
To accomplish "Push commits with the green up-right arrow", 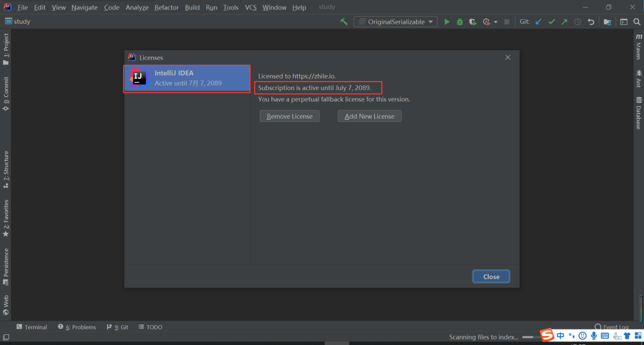I will click(x=565, y=21).
